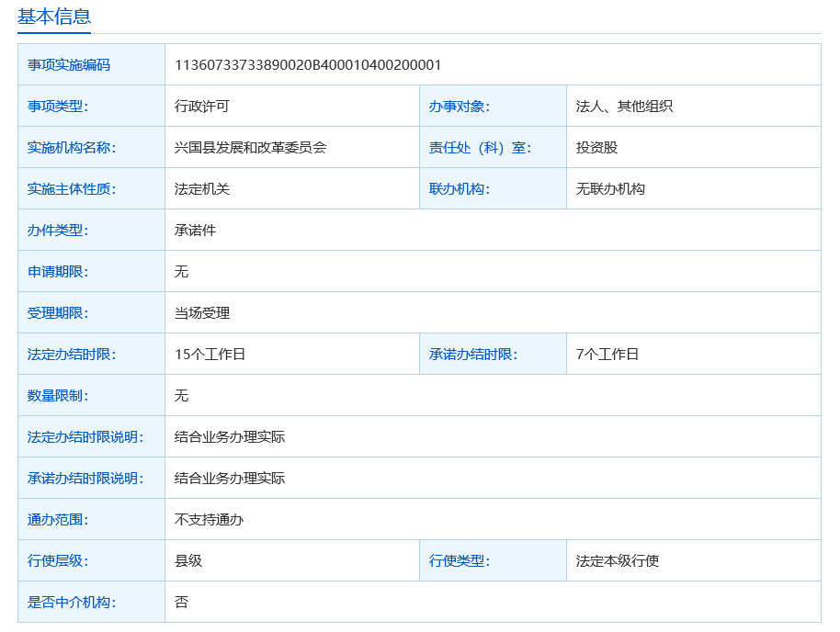Viewport: 840px width, 632px height.
Task: Click the 是否中介机构 label
Action: (71, 602)
